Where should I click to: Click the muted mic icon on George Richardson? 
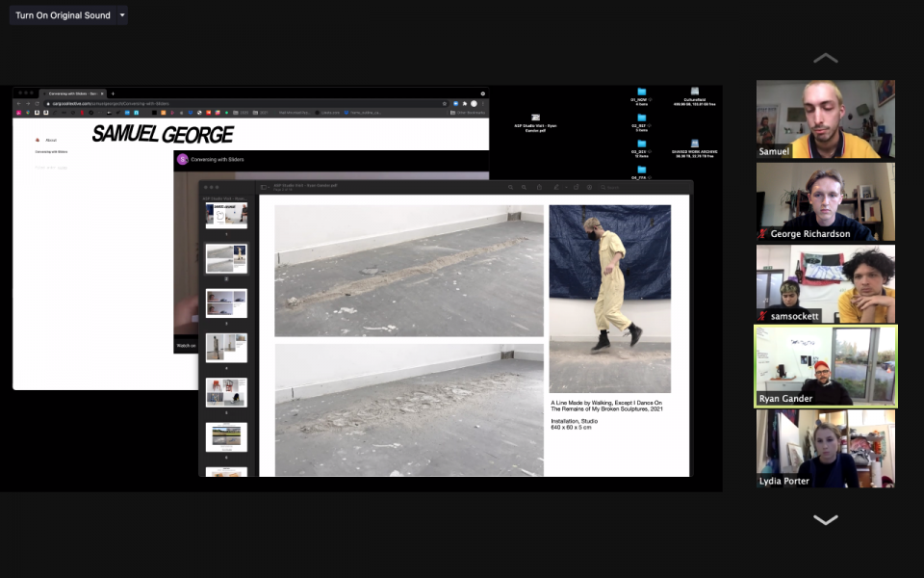coord(763,234)
